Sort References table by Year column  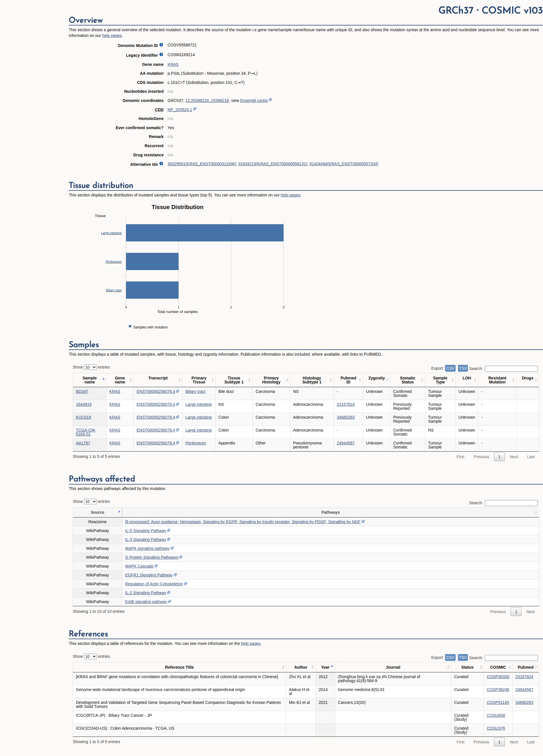(325, 667)
